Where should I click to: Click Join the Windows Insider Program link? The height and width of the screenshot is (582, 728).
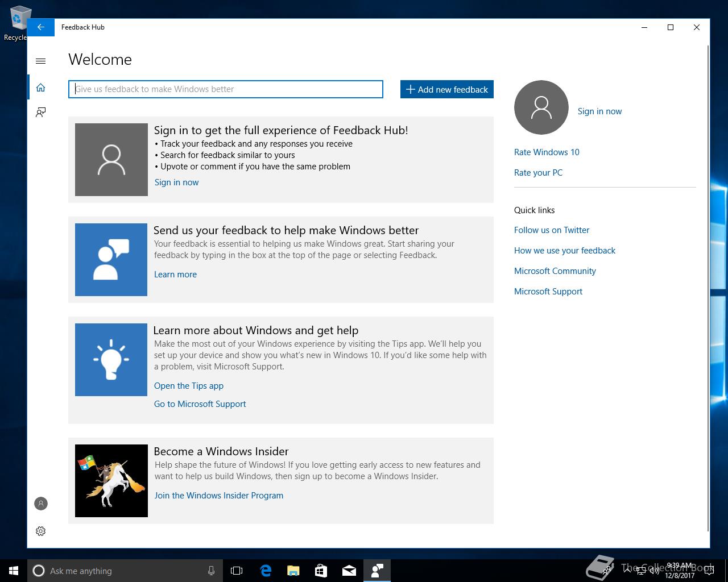[x=219, y=496]
